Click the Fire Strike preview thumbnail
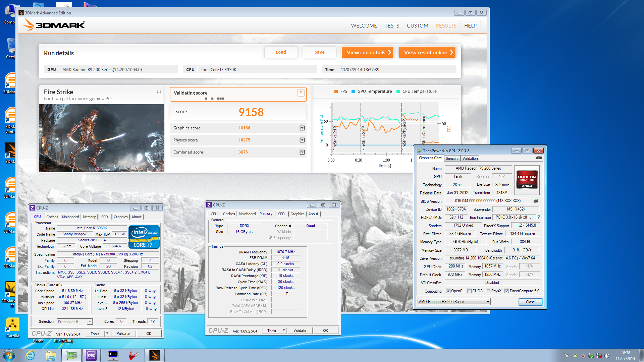 click(102, 138)
